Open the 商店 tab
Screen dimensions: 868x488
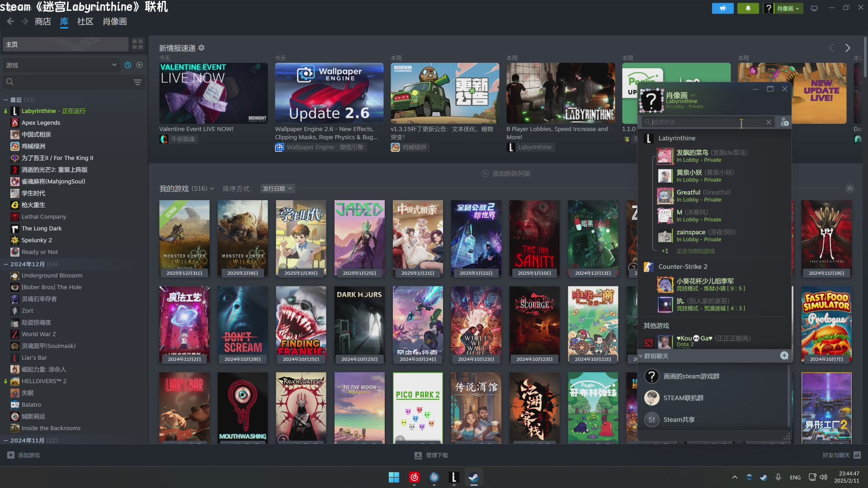click(x=43, y=22)
